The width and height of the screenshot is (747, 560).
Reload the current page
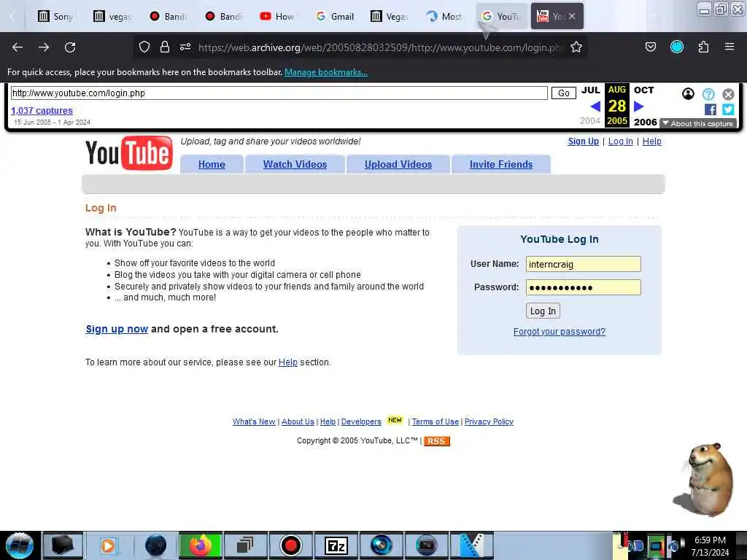tap(70, 47)
